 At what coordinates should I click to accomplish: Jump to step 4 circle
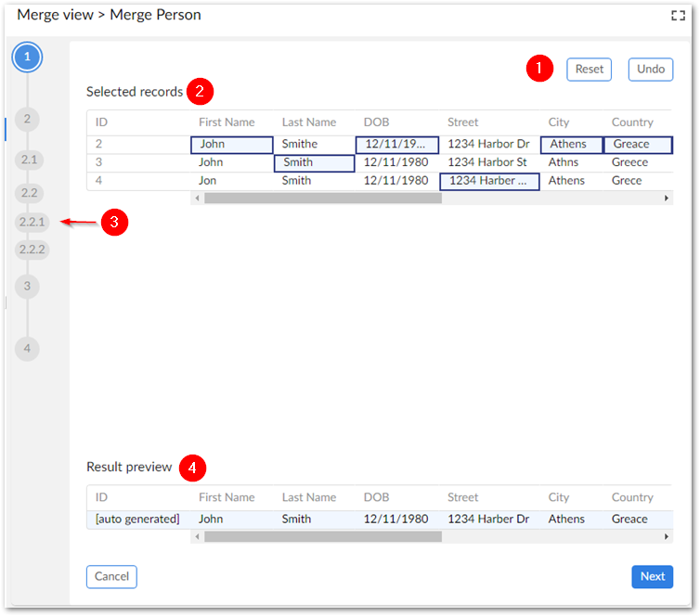[x=28, y=349]
